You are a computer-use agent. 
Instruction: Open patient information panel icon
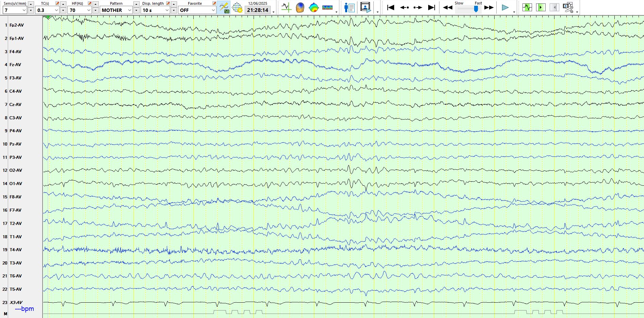[350, 7]
